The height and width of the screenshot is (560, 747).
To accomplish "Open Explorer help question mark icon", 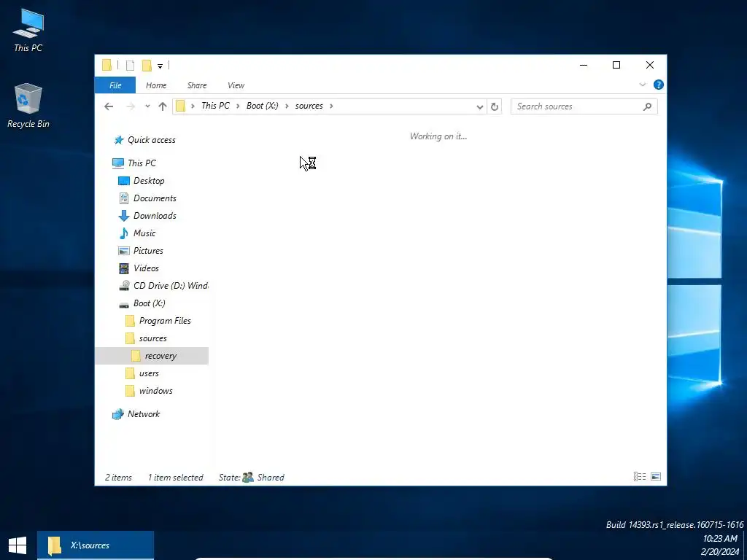I will tap(659, 85).
